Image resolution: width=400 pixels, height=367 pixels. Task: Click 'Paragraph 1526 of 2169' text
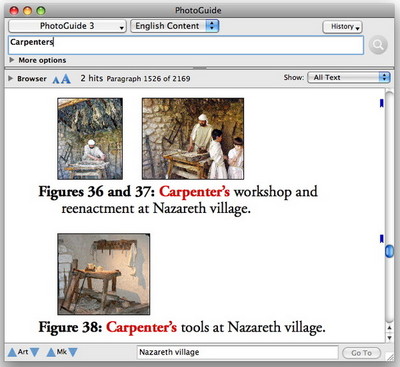tap(148, 79)
